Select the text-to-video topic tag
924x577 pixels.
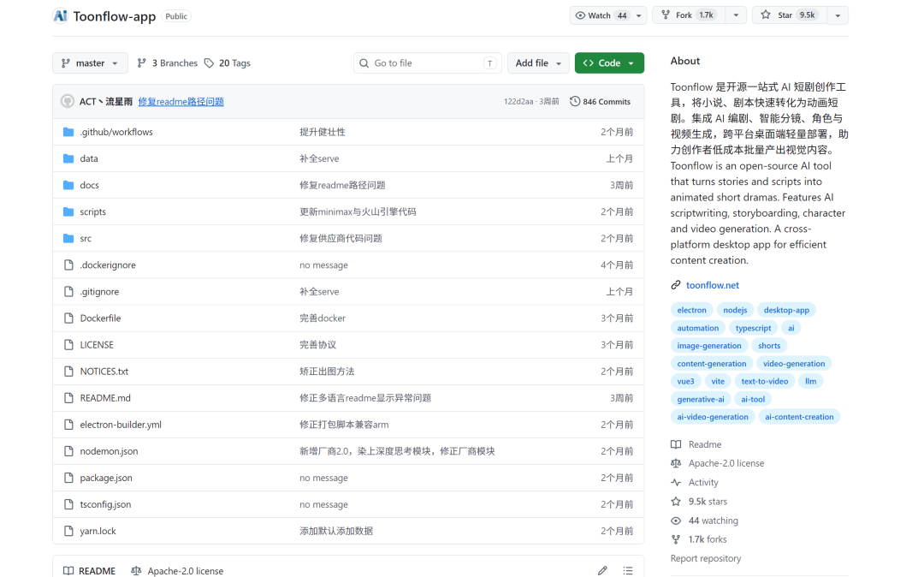764,381
